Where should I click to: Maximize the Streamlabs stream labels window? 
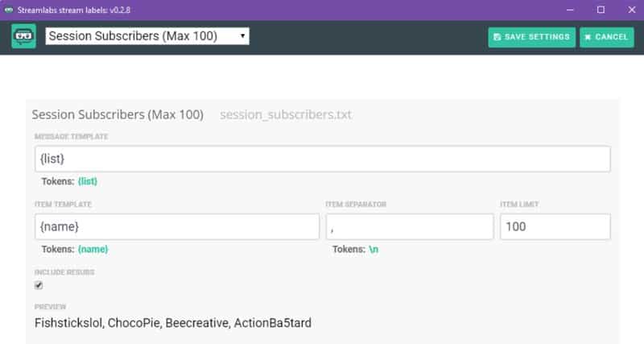pos(601,10)
